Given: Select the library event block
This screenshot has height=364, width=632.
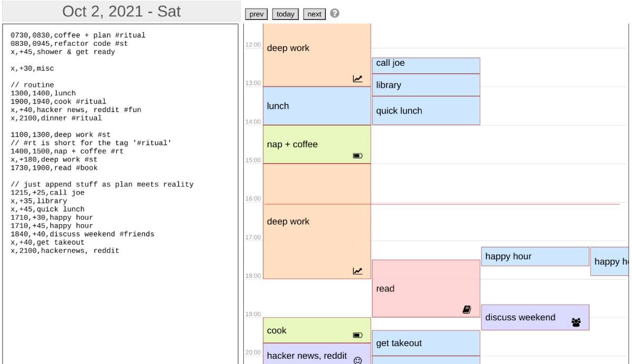Looking at the screenshot, I should point(426,85).
